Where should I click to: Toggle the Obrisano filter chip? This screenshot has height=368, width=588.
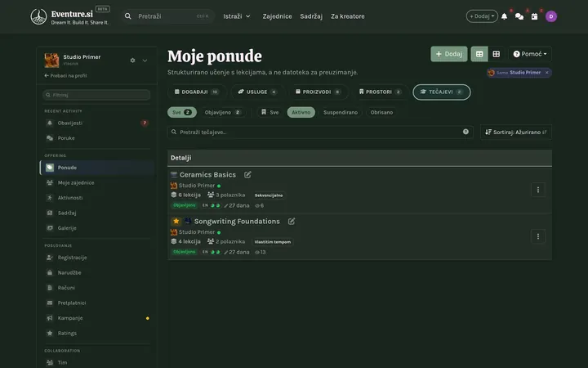[x=381, y=112]
